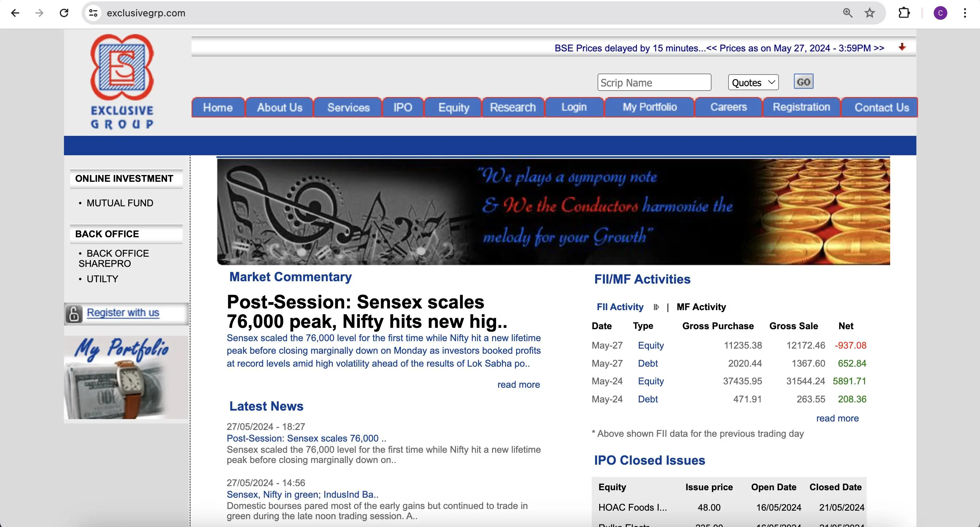The image size is (980, 527).
Task: Open the Registration menu tab
Action: (x=801, y=107)
